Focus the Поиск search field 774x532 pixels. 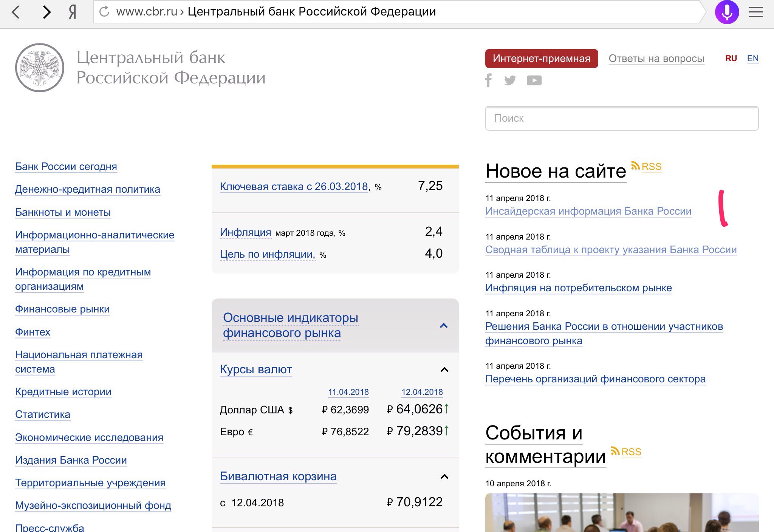click(622, 118)
